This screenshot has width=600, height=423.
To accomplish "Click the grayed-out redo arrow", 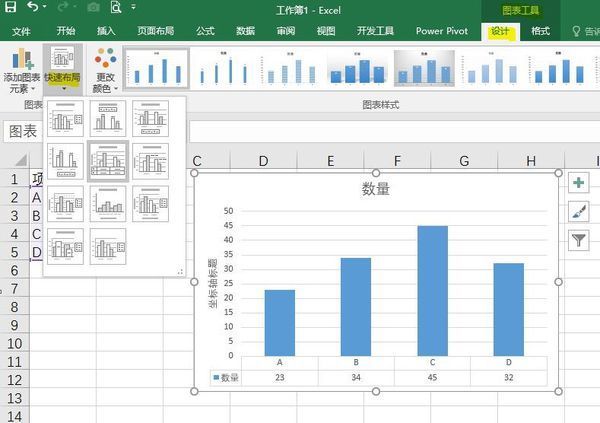I will pyautogui.click(x=64, y=7).
